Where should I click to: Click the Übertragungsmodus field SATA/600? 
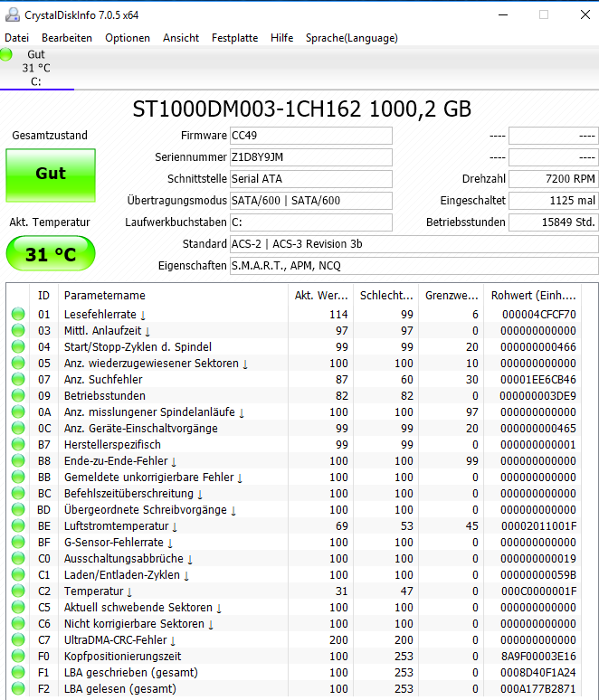point(311,201)
